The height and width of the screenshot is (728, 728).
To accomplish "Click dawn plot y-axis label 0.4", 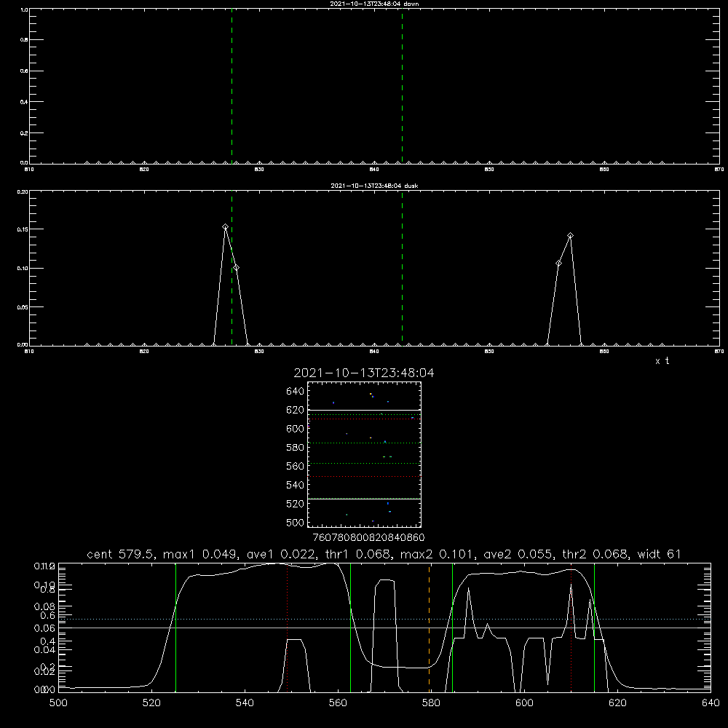I will 24,102.
